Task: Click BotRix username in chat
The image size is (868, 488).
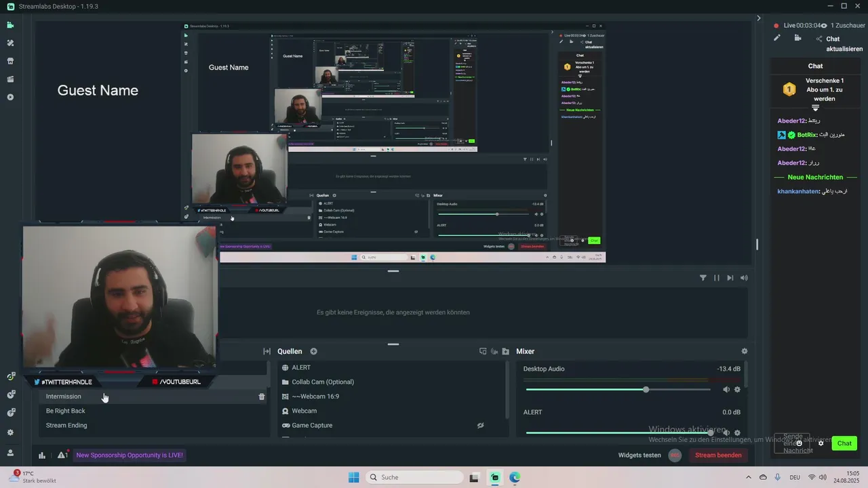Action: click(x=807, y=135)
